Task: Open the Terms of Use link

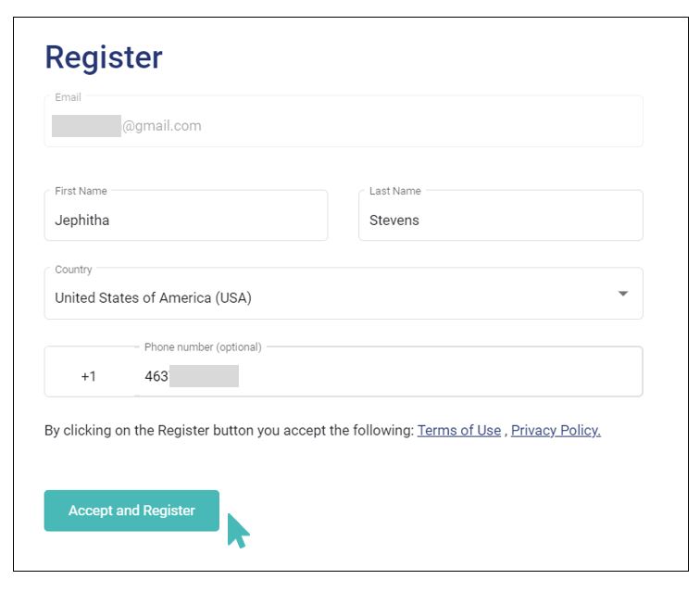Action: pos(459,430)
